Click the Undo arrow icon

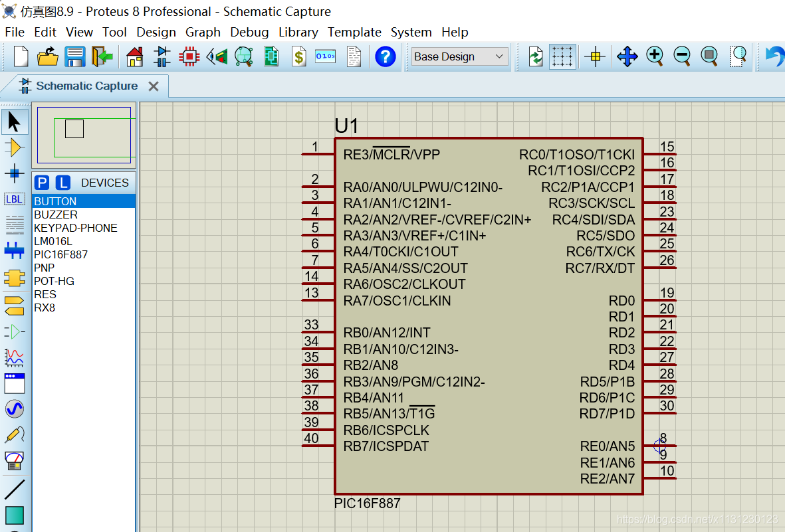point(775,56)
